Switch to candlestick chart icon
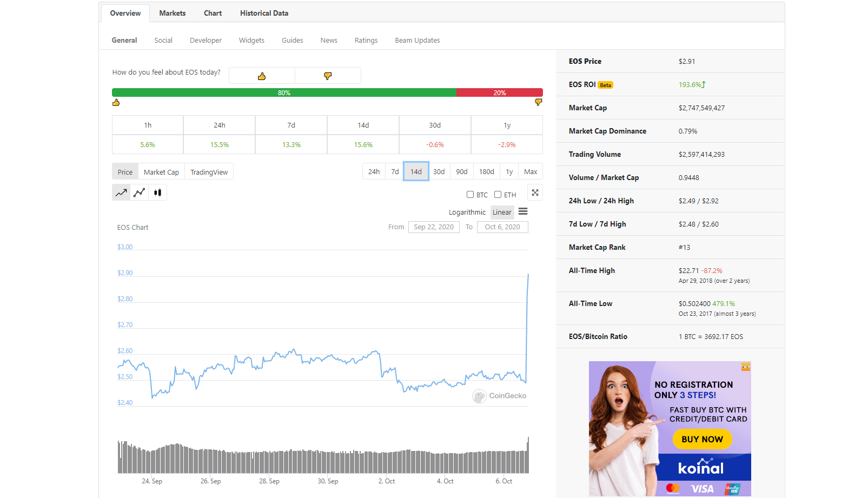 click(157, 192)
